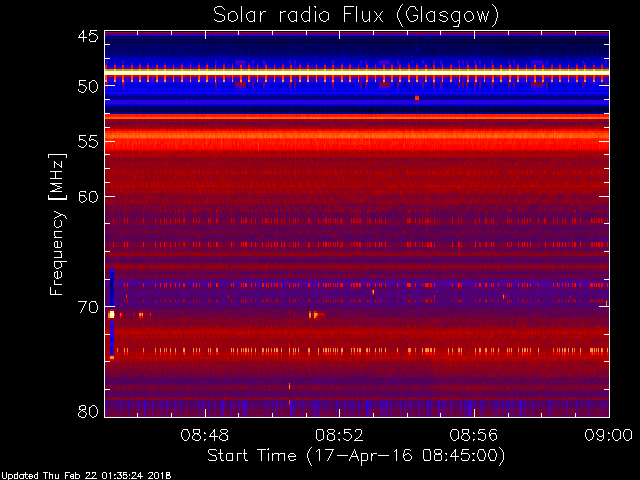Click the isolated red spot near 51 MHz
This screenshot has height=480, width=640.
[417, 98]
